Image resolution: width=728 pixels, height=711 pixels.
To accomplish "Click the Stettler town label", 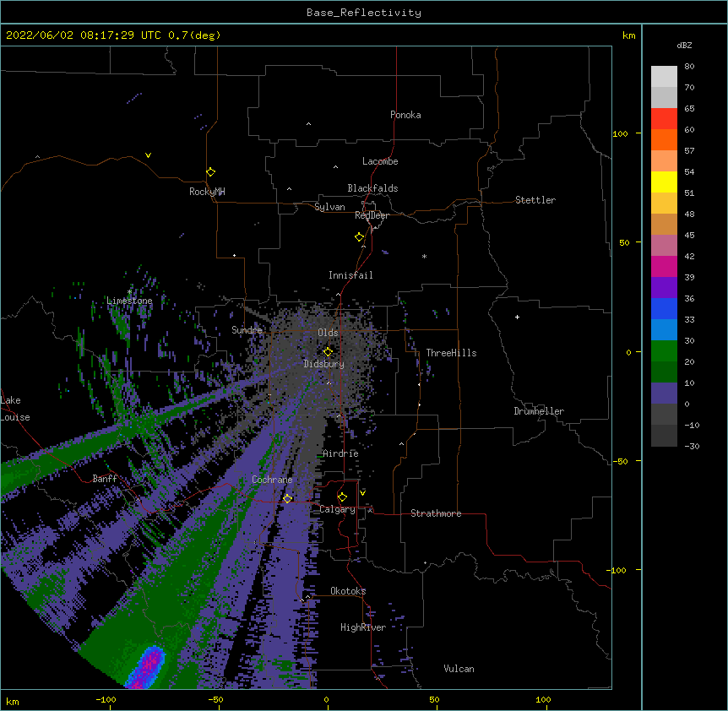I will point(535,200).
